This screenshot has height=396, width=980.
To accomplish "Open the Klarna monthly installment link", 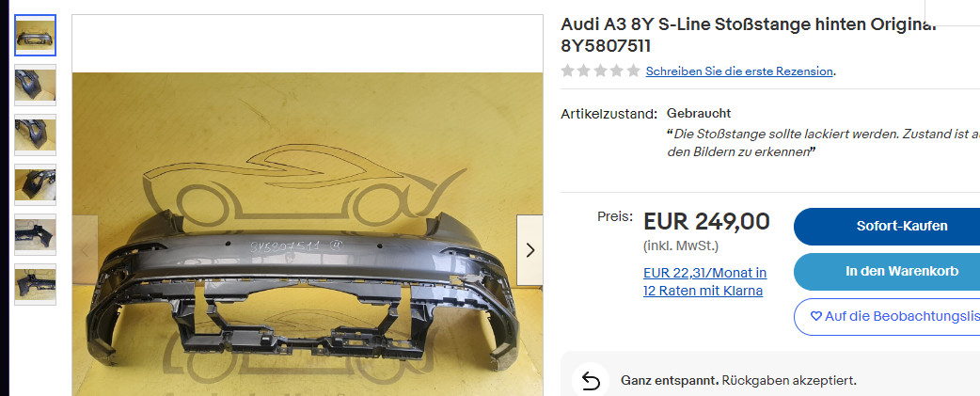I will coord(705,281).
